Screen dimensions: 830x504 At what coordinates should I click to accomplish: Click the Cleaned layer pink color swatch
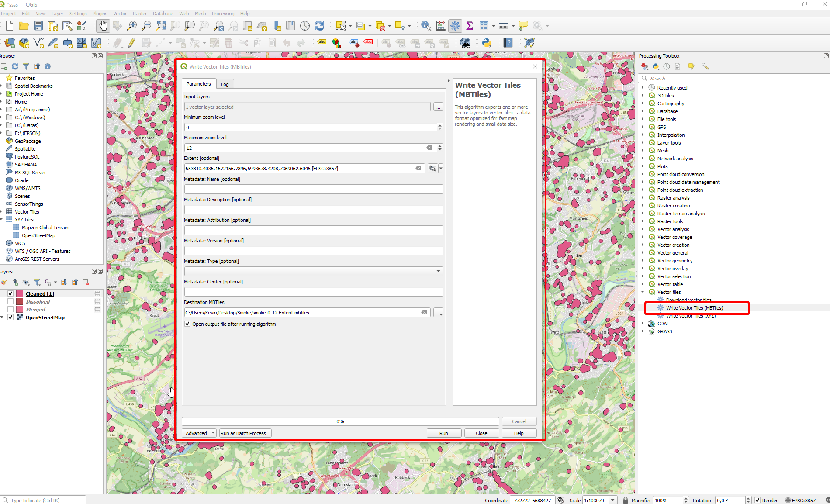tap(20, 293)
